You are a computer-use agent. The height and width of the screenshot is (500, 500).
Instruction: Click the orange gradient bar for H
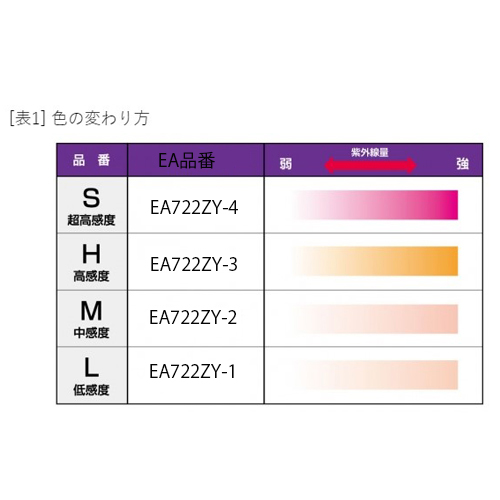click(375, 261)
